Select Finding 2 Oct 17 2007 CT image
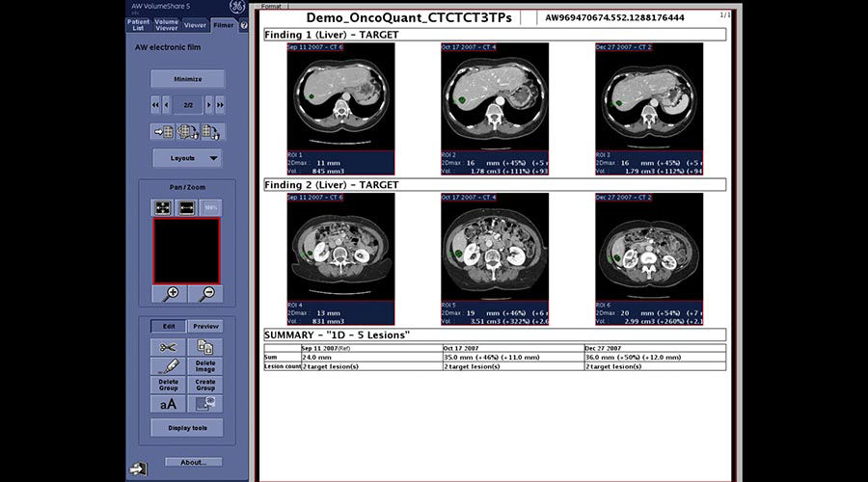The height and width of the screenshot is (482, 868). pos(495,247)
